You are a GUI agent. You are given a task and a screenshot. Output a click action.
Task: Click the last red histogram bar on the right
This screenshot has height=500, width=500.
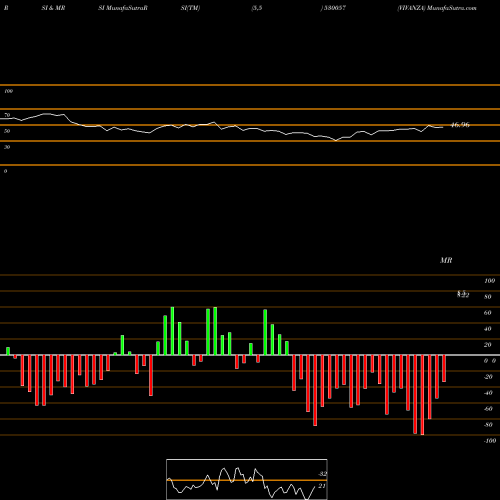click(444, 368)
